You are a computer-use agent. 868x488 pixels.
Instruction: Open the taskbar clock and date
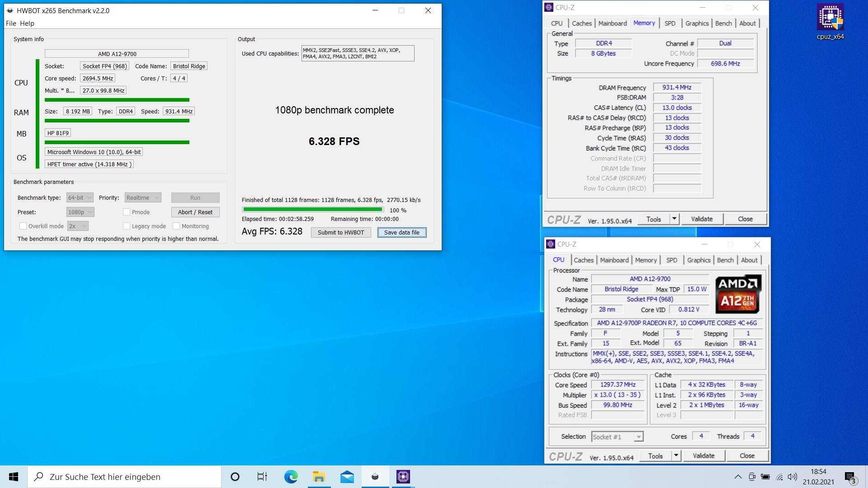coord(818,477)
